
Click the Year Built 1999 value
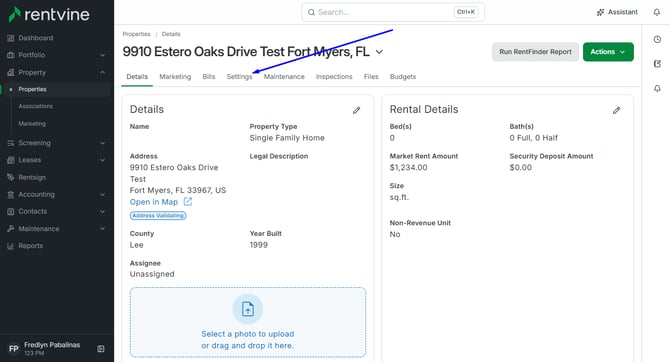259,245
